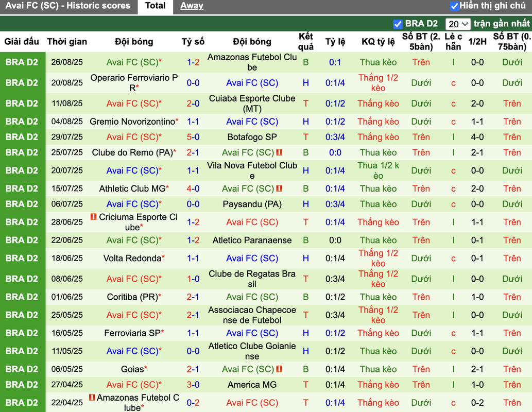532x412 pixels.
Task: Open Amazonas Futebol Clube team on 26/08/25
Action: click(252, 62)
